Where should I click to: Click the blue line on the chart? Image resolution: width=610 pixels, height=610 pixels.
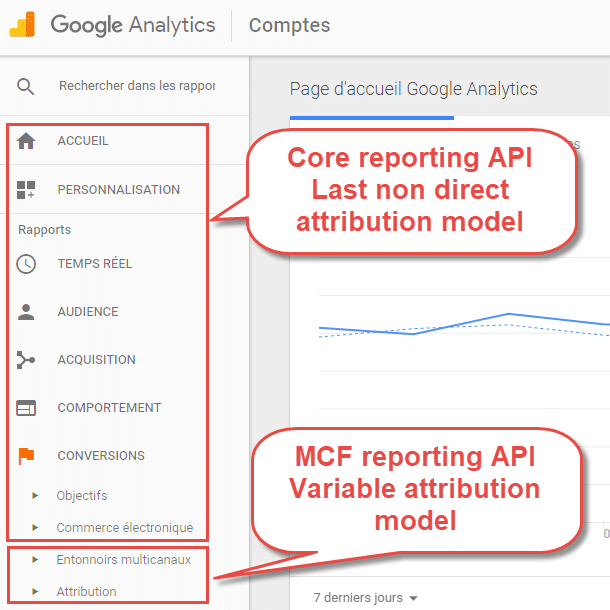point(510,314)
